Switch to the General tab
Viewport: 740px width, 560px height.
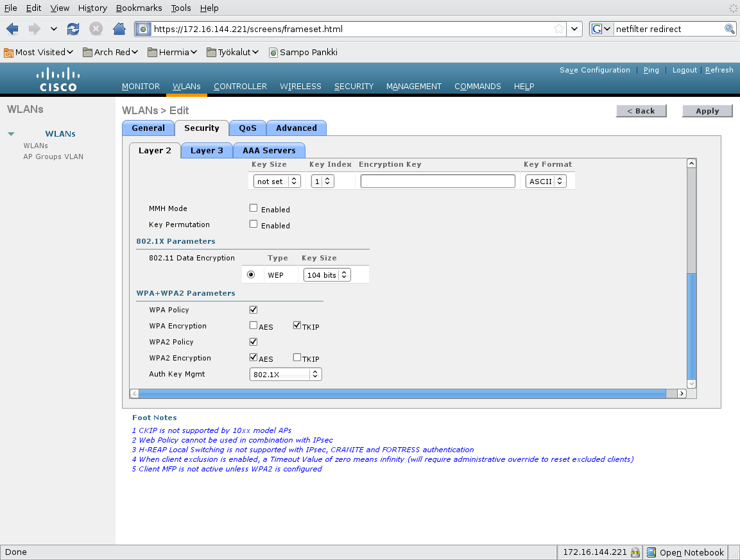[x=148, y=128]
